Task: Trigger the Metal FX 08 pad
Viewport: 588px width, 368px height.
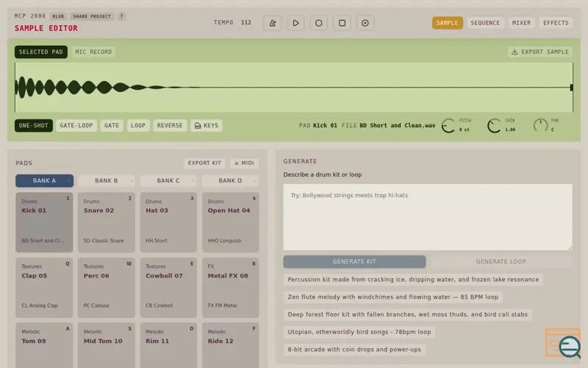Action: tap(230, 288)
